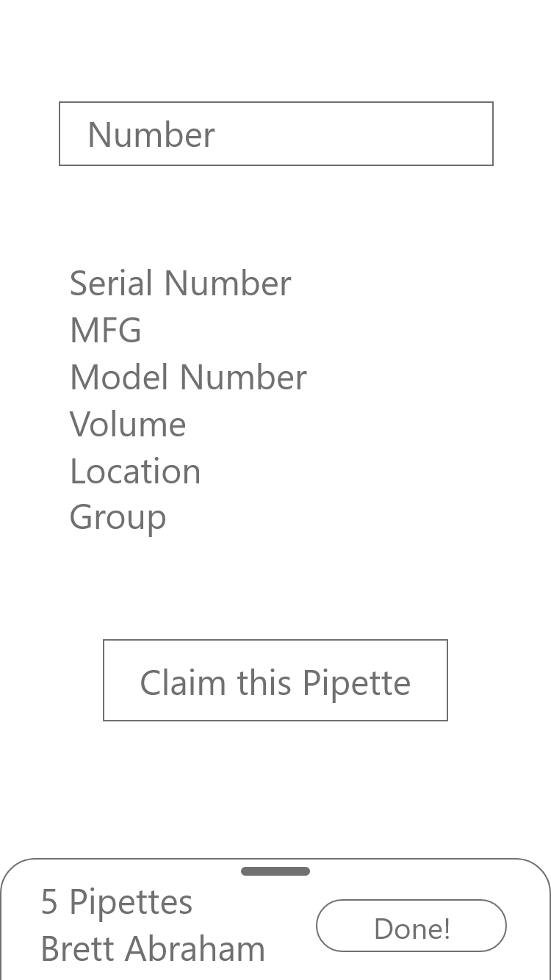
Task: Focus the pipette Number search box
Action: 275,134
